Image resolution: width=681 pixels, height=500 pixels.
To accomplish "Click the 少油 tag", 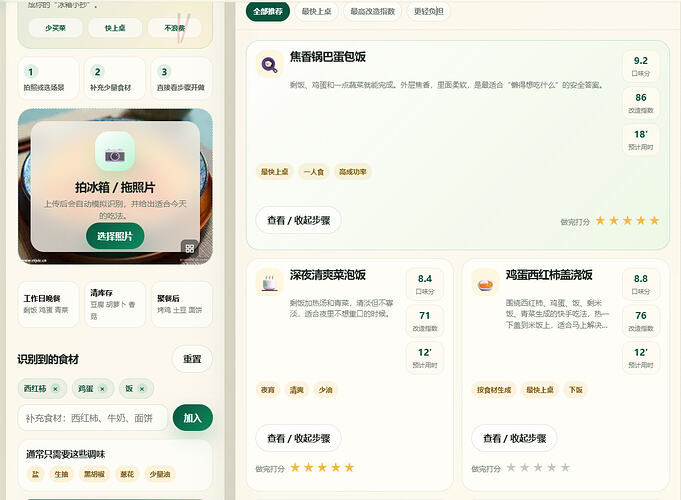I will coord(325,390).
